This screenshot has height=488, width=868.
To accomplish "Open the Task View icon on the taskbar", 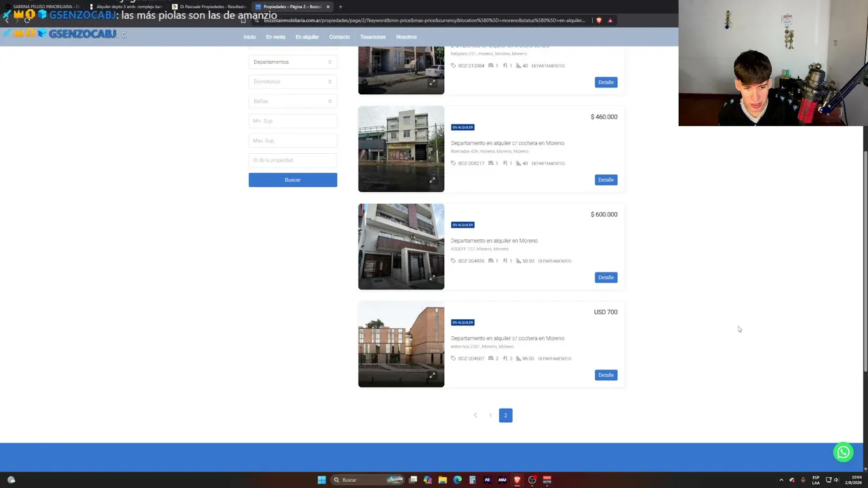I will [x=412, y=480].
